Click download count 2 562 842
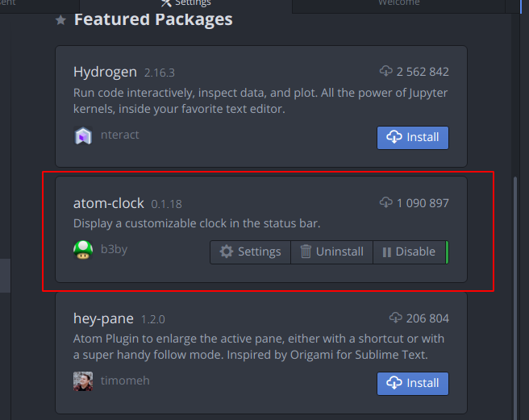This screenshot has width=529, height=420. tap(423, 72)
